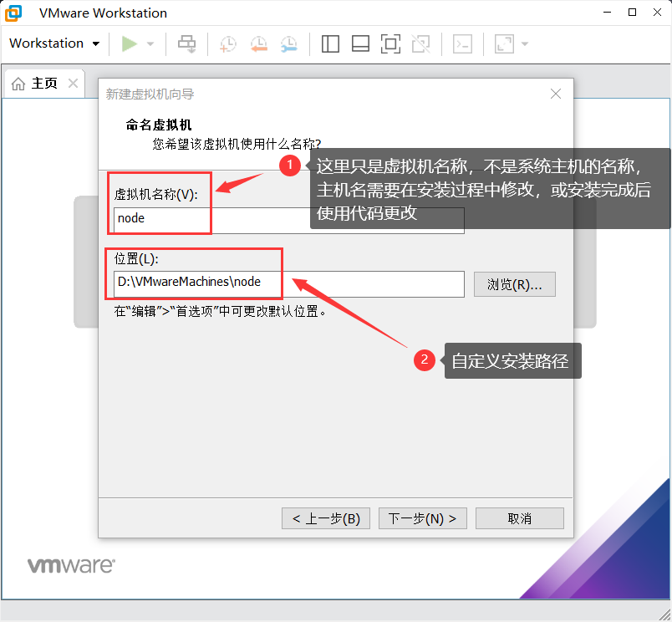Revert the VM to its snapshot
672x622 pixels.
tap(258, 43)
